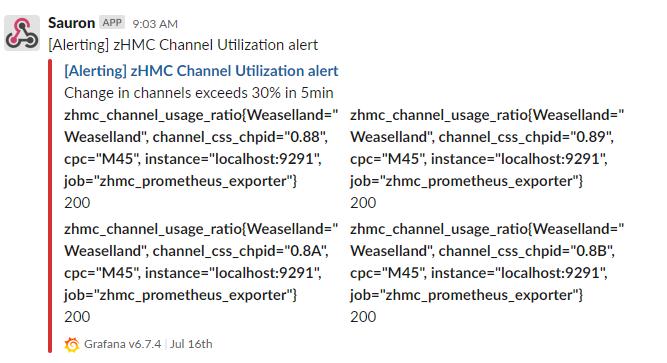Viewport: 667px width, 363px height.
Task: Click the APP badge next to Sauron
Action: click(112, 23)
